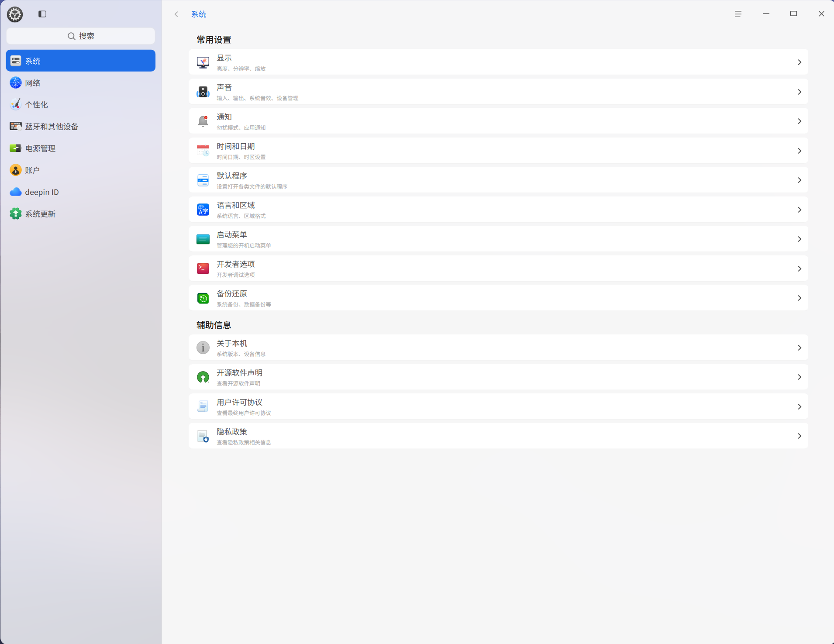
Task: Click the 开源软件声明 open source icon
Action: [x=203, y=377]
